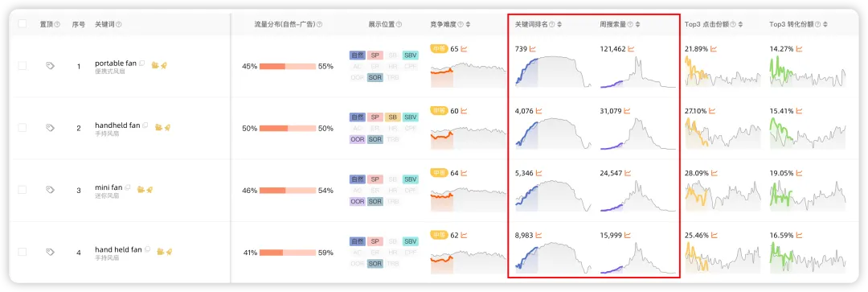
Task: Check the checkbox for the portable fan row
Action: (x=23, y=65)
